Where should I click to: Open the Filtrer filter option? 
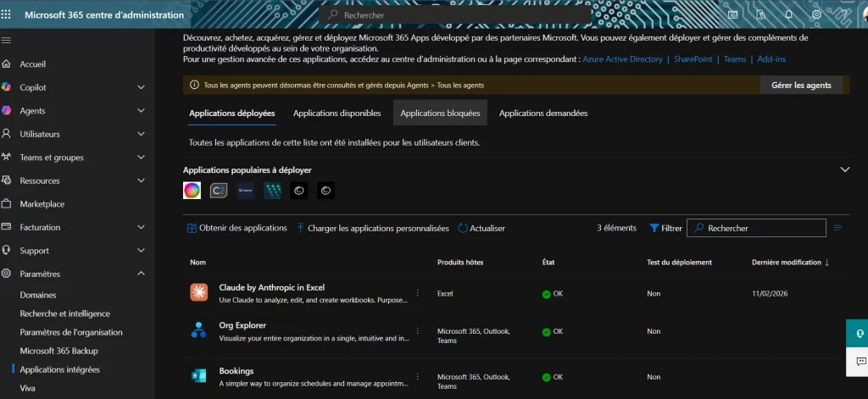coord(665,228)
